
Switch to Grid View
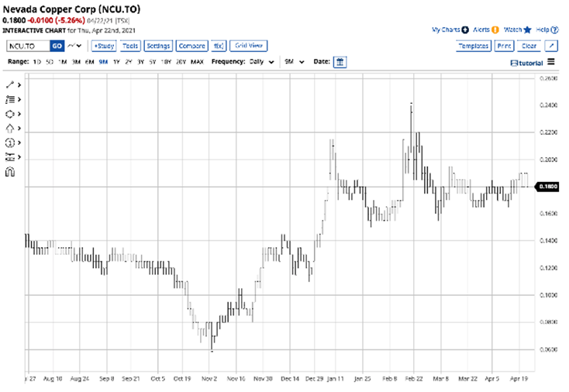point(249,46)
